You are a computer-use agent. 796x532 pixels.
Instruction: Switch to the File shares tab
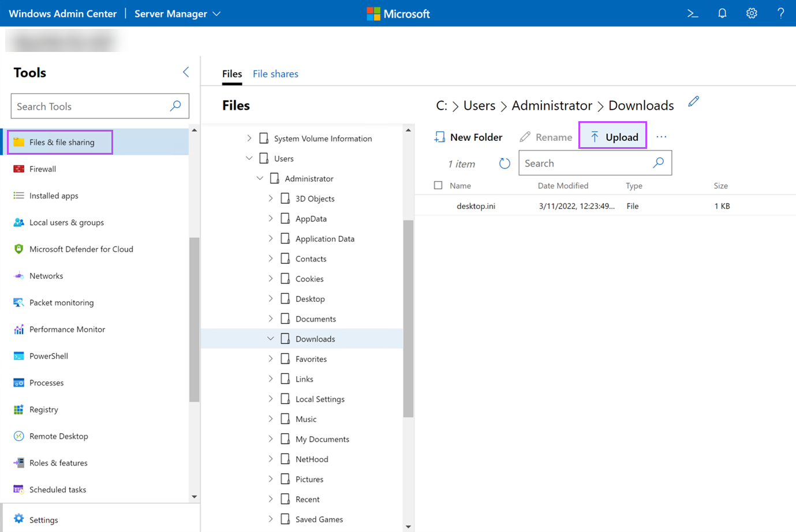pyautogui.click(x=275, y=74)
